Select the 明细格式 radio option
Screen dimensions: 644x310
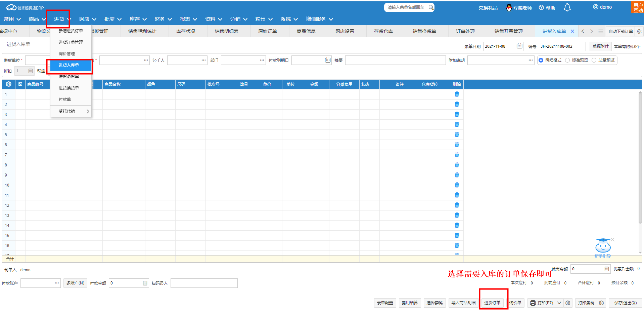coord(541,60)
